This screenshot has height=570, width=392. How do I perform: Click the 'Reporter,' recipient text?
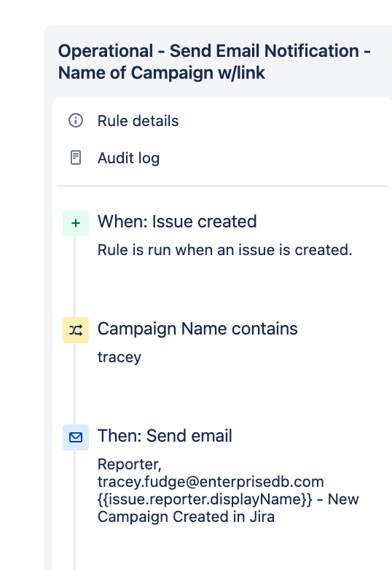click(x=130, y=464)
